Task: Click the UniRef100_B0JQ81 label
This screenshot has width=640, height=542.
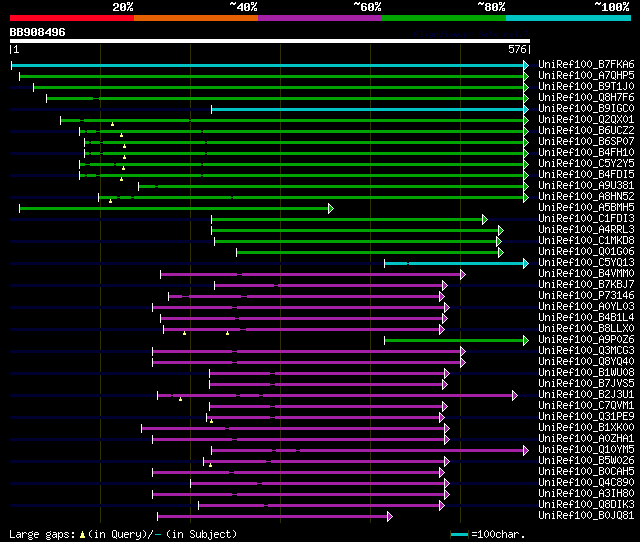Action: point(586,516)
